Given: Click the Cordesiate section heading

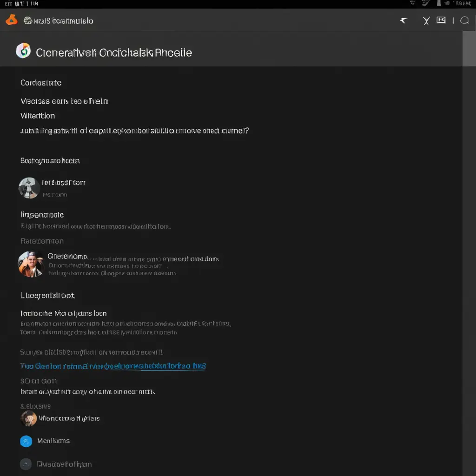Looking at the screenshot, I should pos(41,83).
